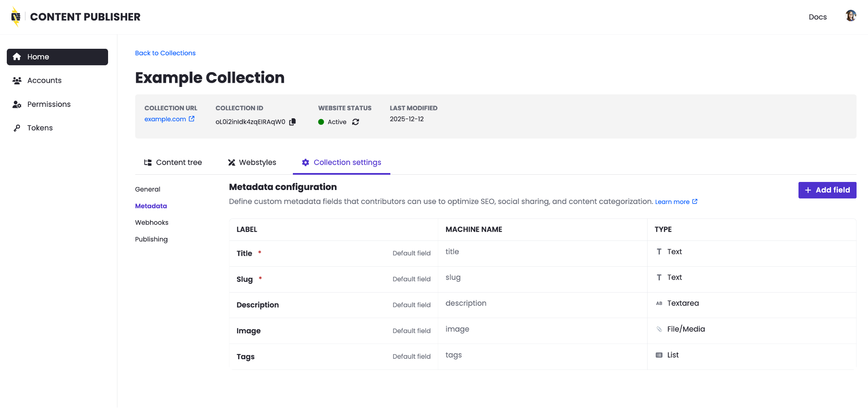Go to Home in sidebar
868x408 pixels.
[x=57, y=57]
